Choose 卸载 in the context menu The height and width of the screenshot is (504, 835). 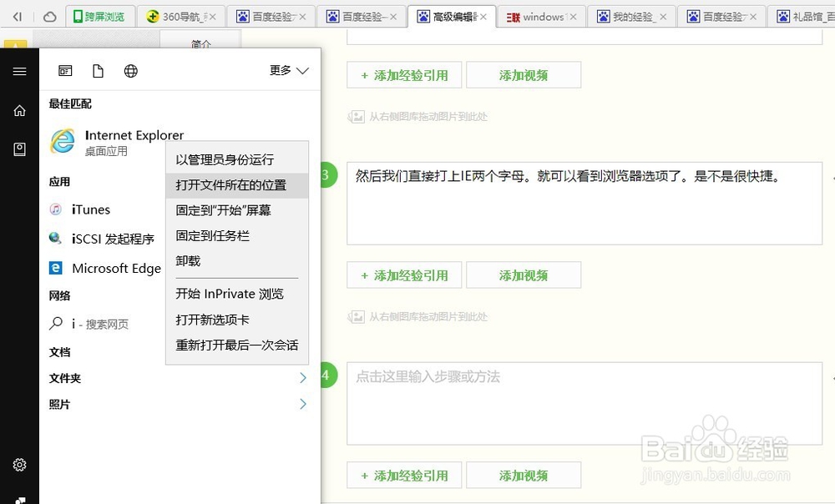click(x=237, y=261)
